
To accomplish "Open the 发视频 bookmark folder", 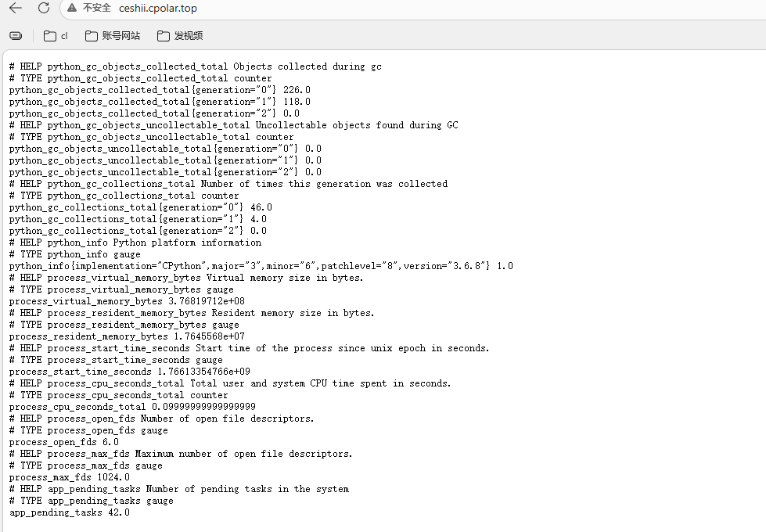I will tap(180, 36).
